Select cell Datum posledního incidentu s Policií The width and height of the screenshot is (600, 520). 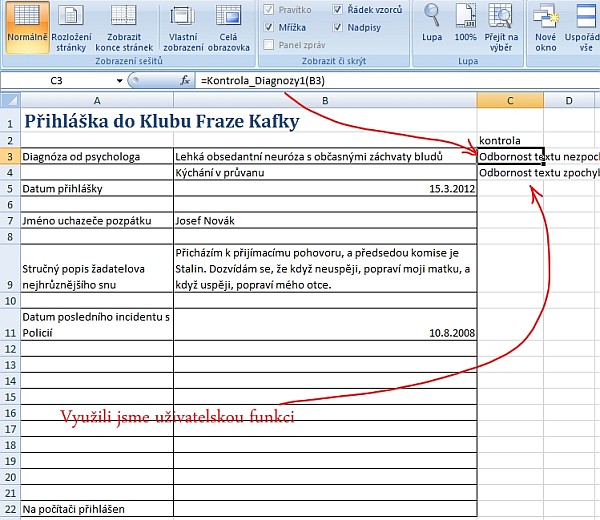[97, 325]
